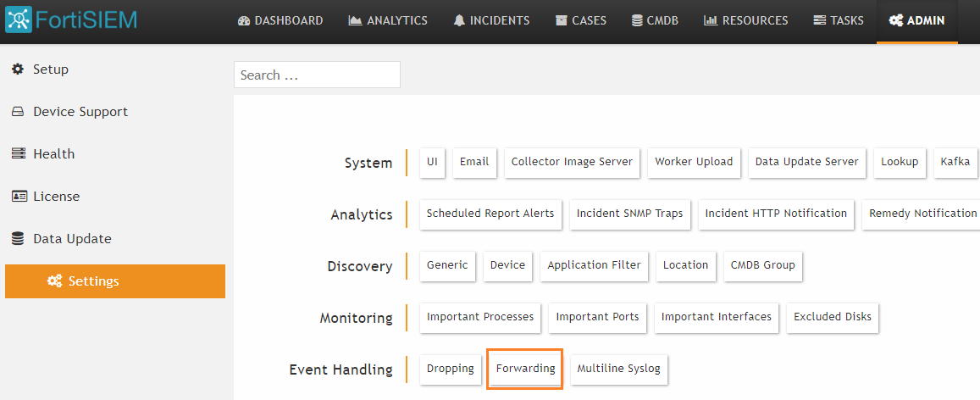The height and width of the screenshot is (400, 980).
Task: Click the License ID card icon
Action: (19, 196)
